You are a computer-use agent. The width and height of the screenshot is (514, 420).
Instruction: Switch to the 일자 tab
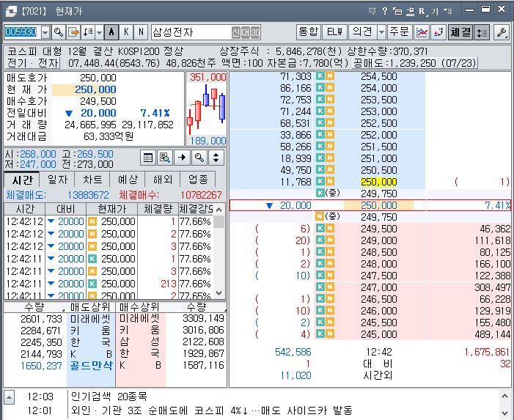coord(58,180)
